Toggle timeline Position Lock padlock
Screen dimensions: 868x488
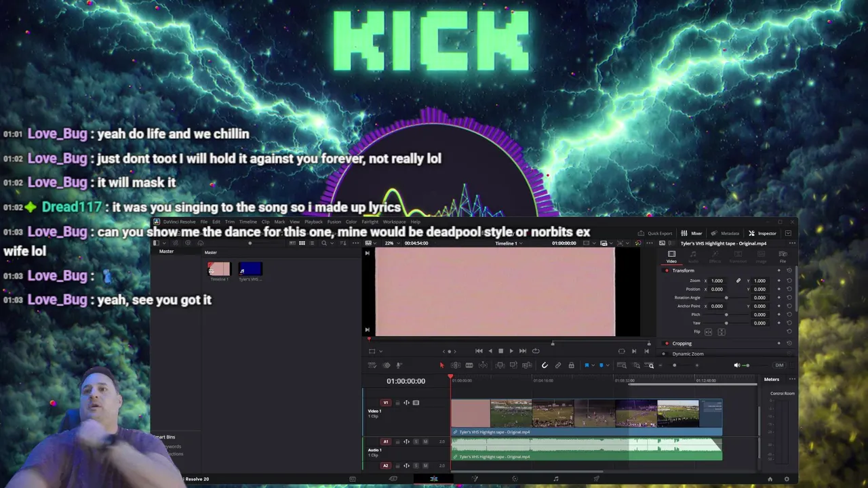pyautogui.click(x=571, y=365)
